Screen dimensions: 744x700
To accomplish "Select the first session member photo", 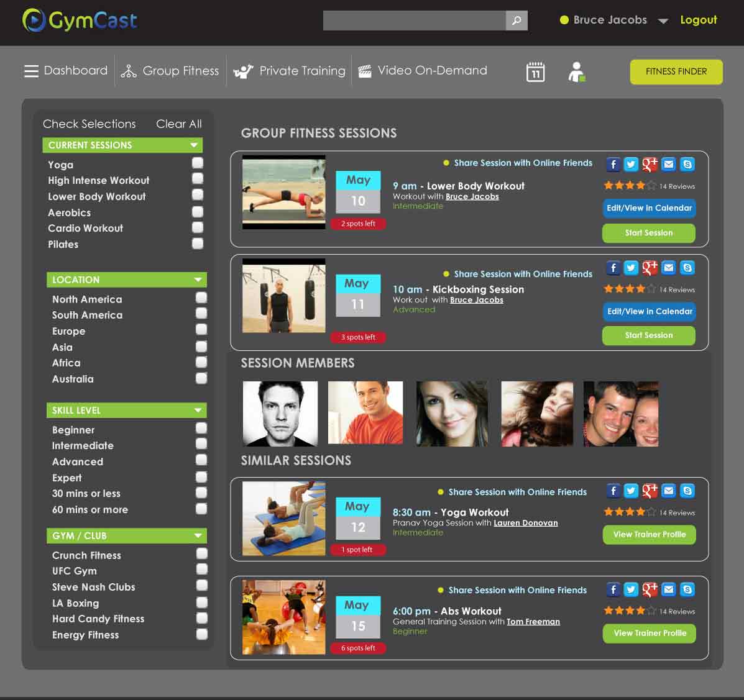I will 280,414.
